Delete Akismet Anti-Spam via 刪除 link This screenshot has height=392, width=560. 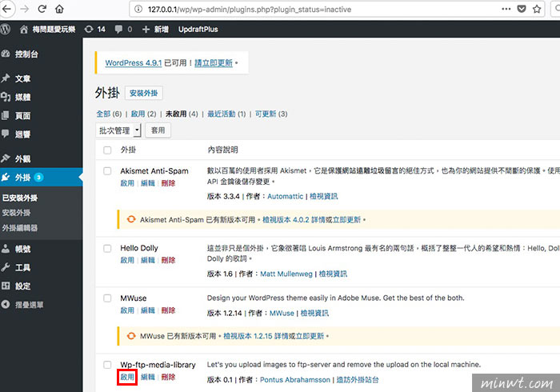168,183
